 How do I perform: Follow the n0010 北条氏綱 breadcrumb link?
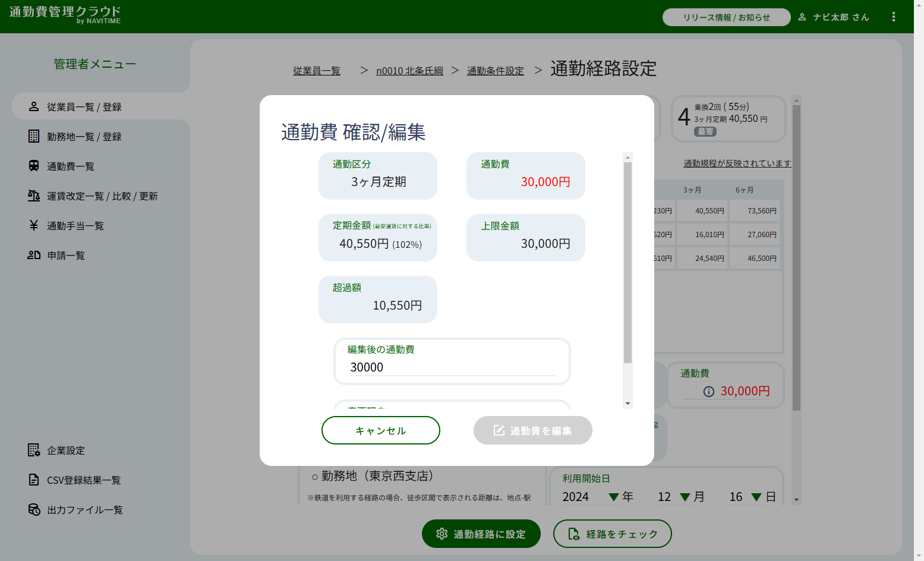[409, 71]
